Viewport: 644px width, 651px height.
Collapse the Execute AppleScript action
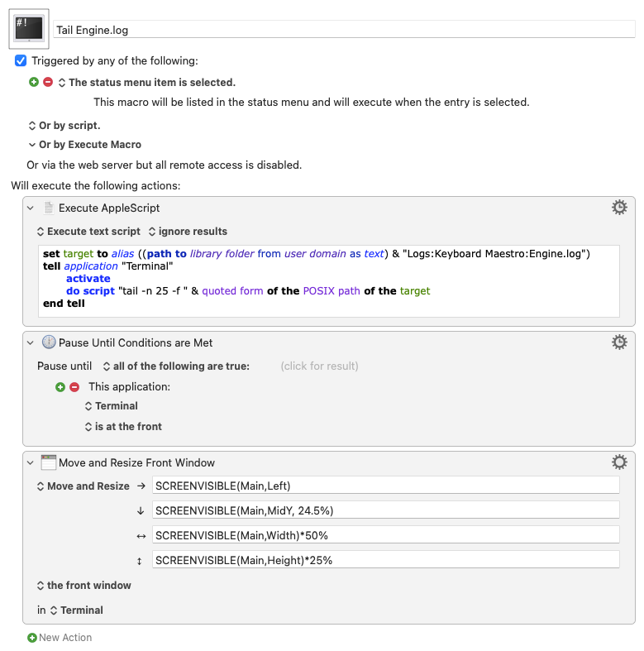[x=31, y=208]
